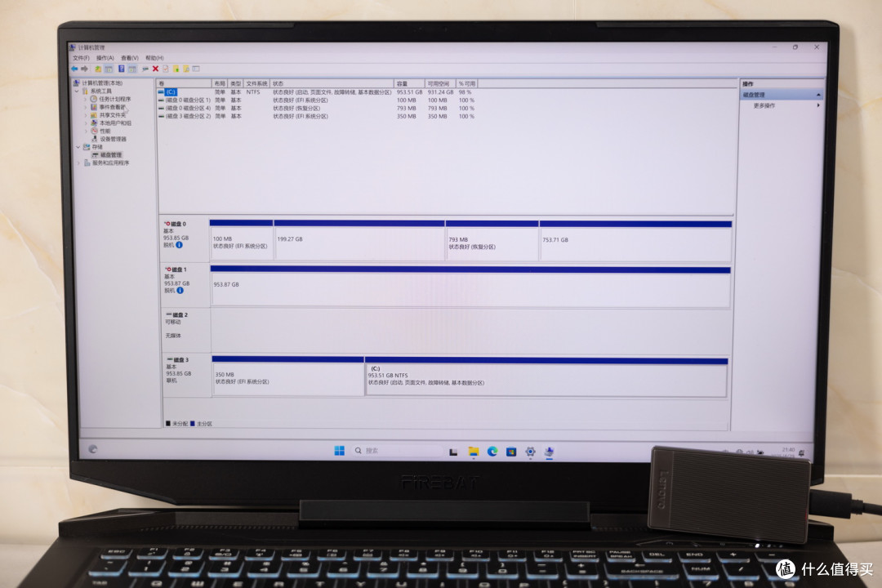Image resolution: width=882 pixels, height=588 pixels.
Task: Open the 操作(A) menu
Action: pyautogui.click(x=105, y=58)
